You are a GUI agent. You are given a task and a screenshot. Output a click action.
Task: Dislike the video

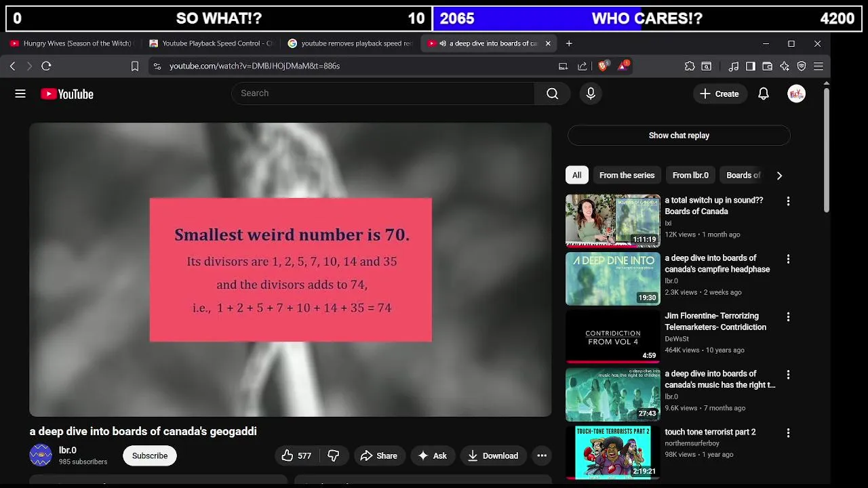click(x=333, y=455)
